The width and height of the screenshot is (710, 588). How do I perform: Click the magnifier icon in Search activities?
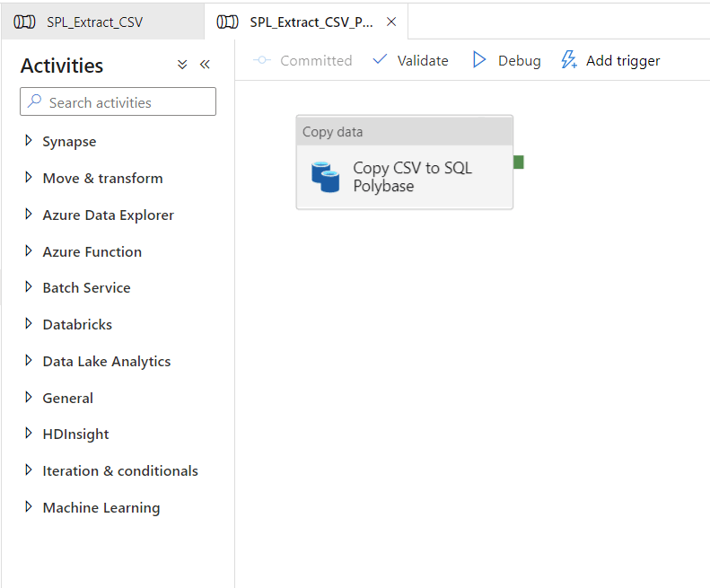click(34, 101)
